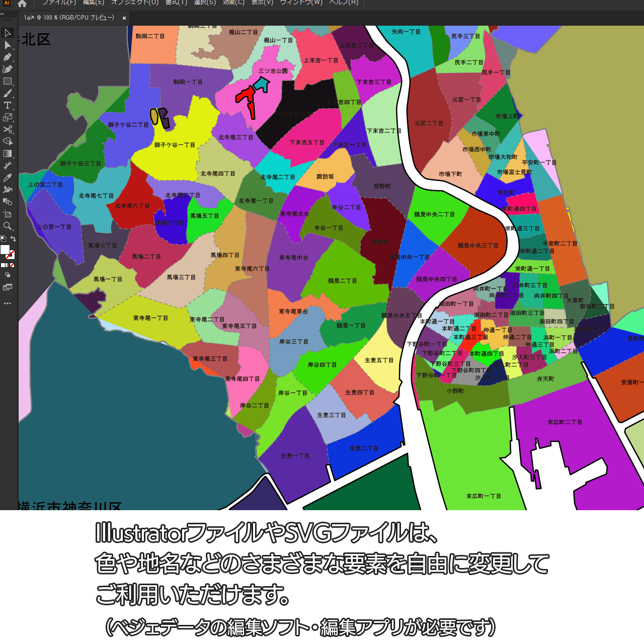The width and height of the screenshot is (644, 644).
Task: Pick the Pen tool
Action: pos(8,57)
